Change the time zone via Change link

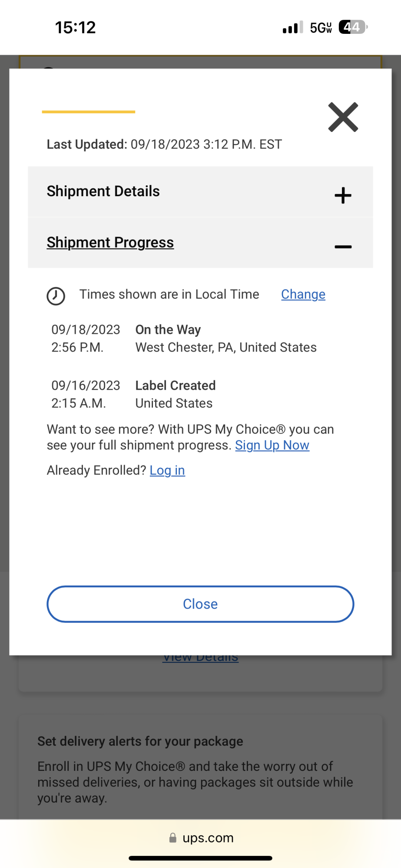point(303,294)
